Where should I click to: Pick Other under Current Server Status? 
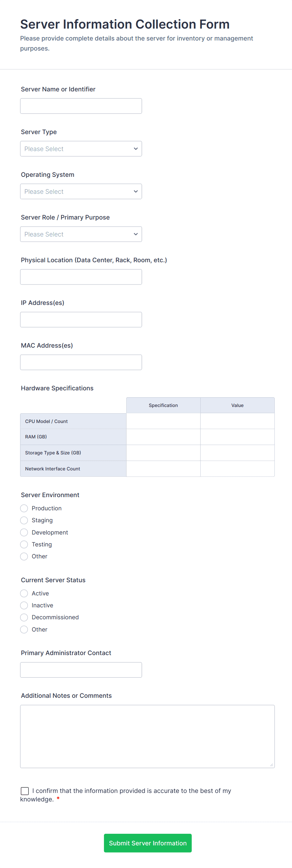tap(24, 629)
